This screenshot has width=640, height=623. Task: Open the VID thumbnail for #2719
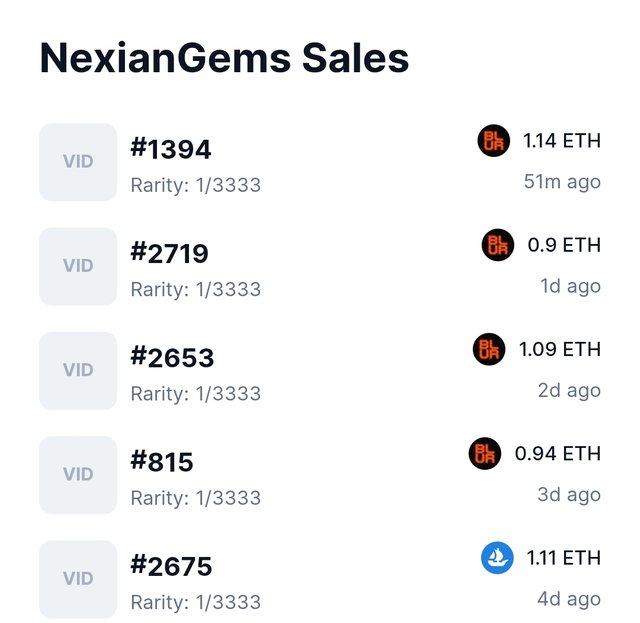[x=78, y=266]
